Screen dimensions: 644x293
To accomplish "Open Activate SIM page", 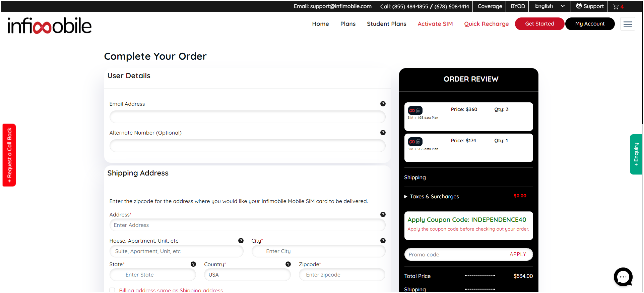I will tap(435, 24).
